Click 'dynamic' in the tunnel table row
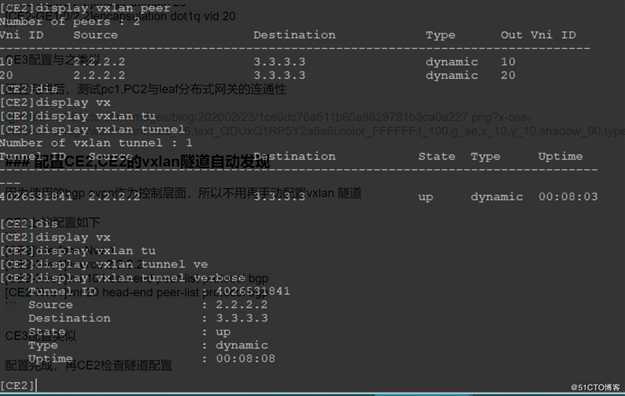Screen dimensions: 625x396 (x=496, y=197)
